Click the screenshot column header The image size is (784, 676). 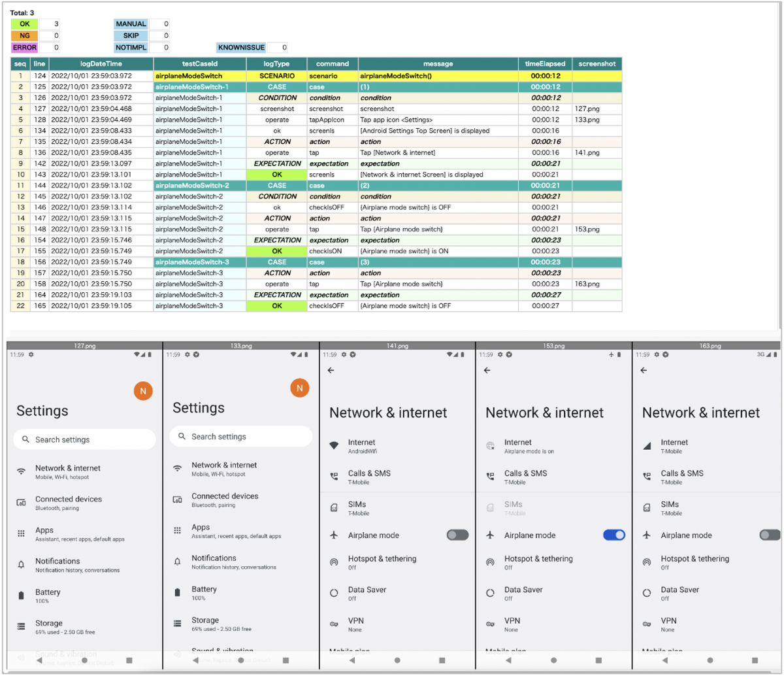point(597,63)
